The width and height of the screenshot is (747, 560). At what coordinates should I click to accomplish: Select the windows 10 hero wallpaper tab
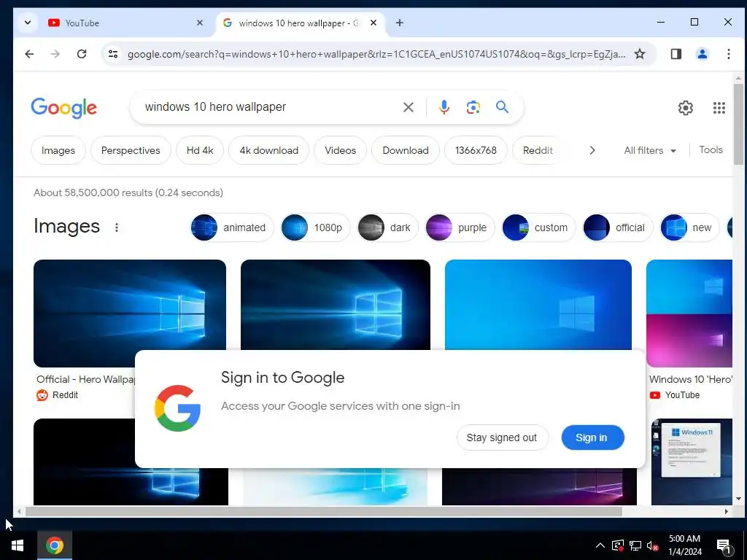click(299, 23)
